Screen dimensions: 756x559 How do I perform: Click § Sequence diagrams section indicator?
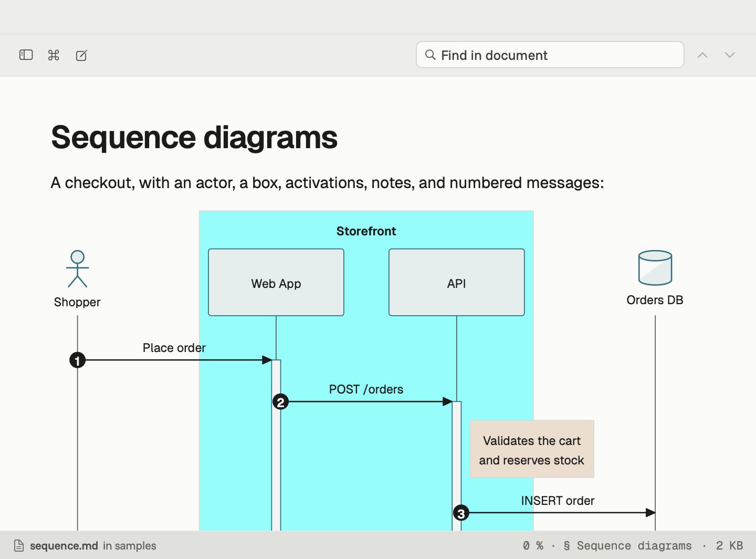(x=627, y=546)
